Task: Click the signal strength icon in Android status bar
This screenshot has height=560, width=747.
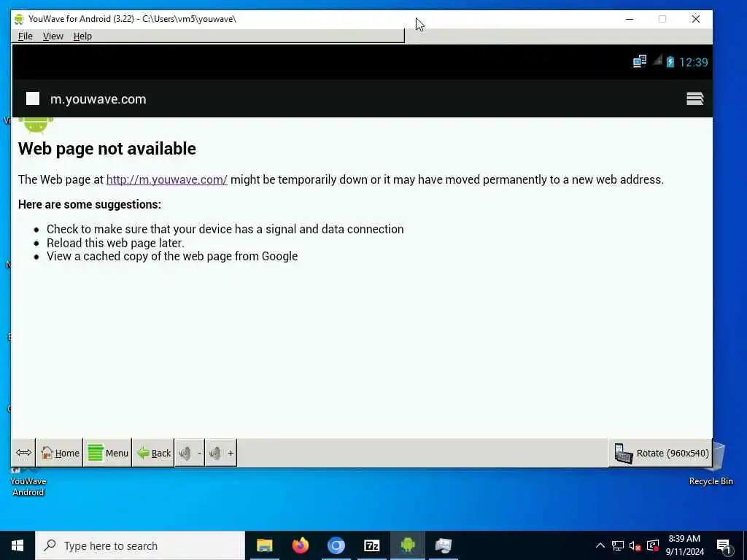Action: (657, 61)
